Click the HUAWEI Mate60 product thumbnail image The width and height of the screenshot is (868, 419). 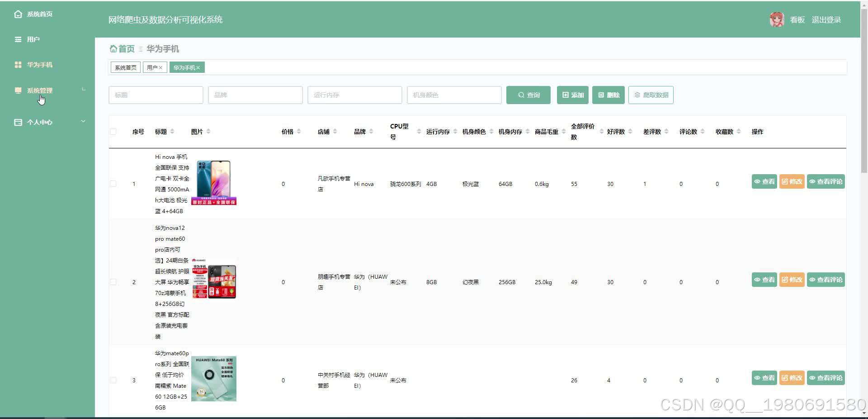pyautogui.click(x=214, y=379)
